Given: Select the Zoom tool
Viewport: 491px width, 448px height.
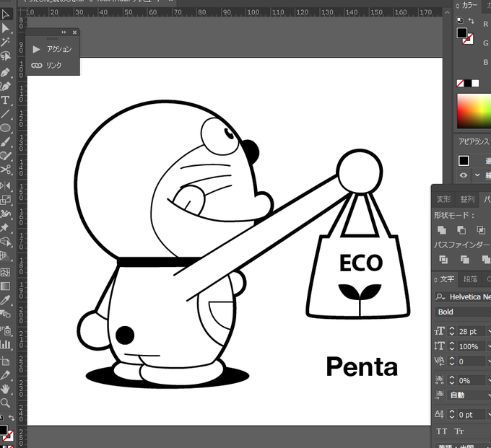Looking at the screenshot, I should [x=5, y=403].
